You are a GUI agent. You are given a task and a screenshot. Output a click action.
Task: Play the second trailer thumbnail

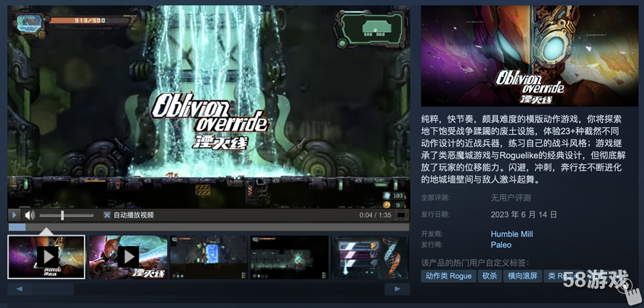[128, 256]
